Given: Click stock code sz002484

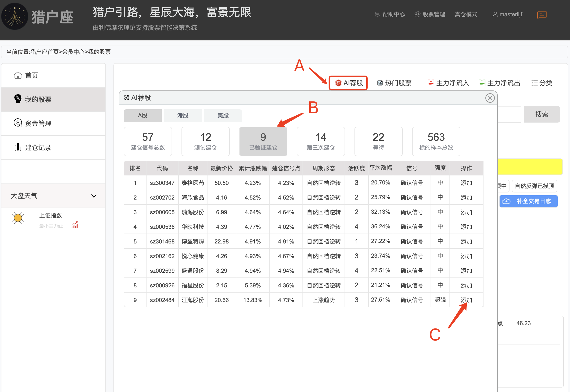Looking at the screenshot, I should 162,300.
